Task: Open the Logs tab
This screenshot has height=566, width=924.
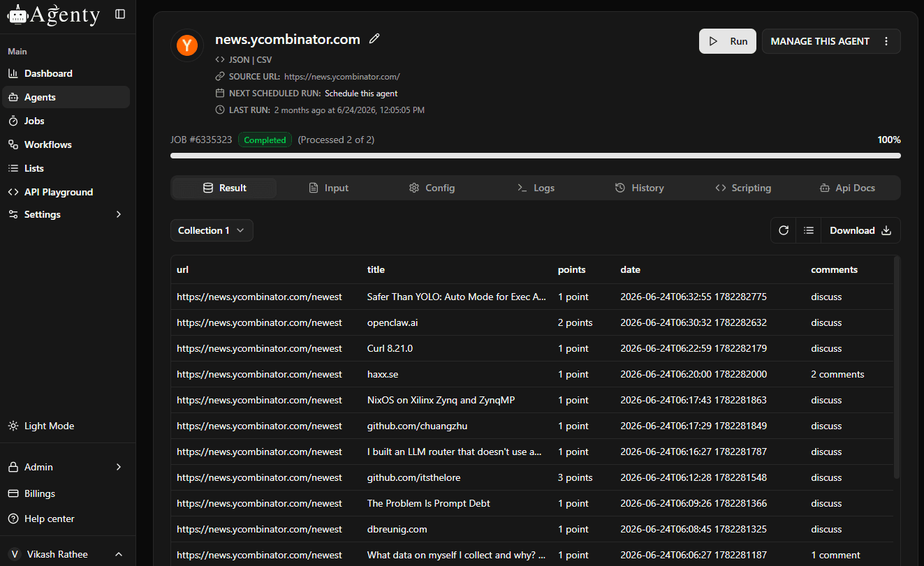Action: pyautogui.click(x=536, y=188)
